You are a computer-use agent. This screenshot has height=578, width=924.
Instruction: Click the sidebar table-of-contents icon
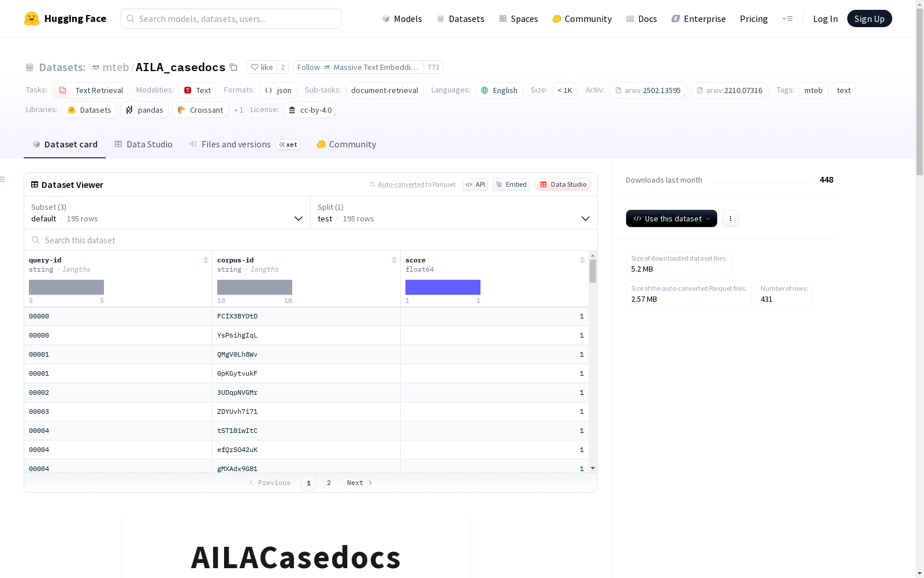(x=3, y=179)
